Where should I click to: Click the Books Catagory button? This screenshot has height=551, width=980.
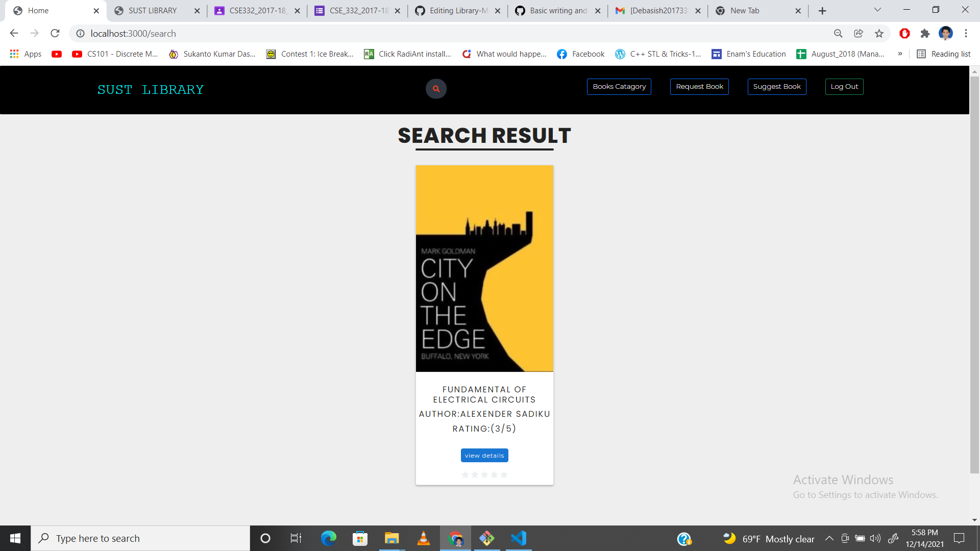(x=619, y=87)
